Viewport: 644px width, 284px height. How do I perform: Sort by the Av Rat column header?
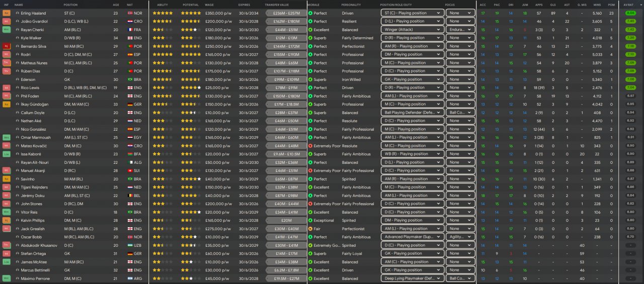pyautogui.click(x=627, y=5)
